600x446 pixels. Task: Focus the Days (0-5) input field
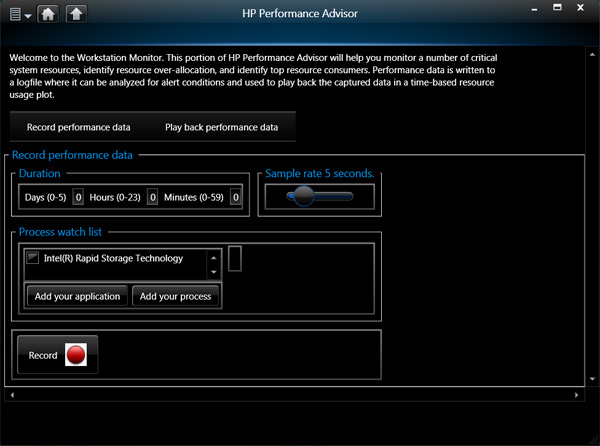pyautogui.click(x=78, y=197)
